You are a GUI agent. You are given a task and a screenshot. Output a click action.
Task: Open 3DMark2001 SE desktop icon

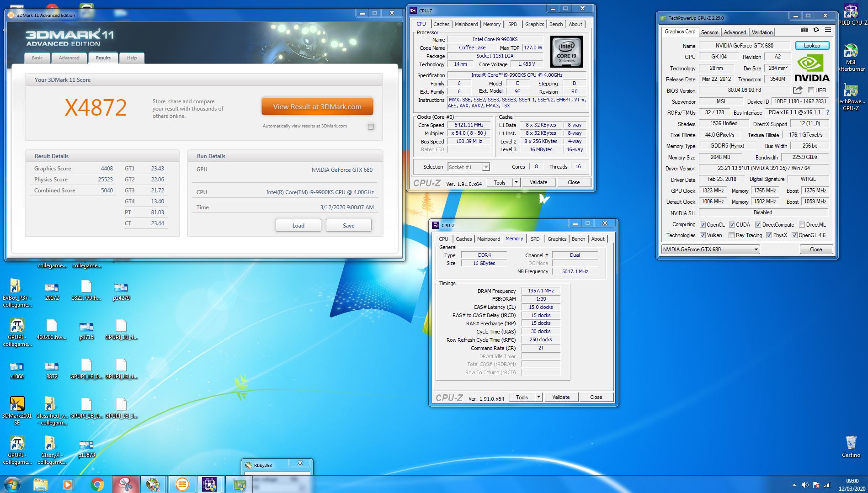pyautogui.click(x=17, y=411)
